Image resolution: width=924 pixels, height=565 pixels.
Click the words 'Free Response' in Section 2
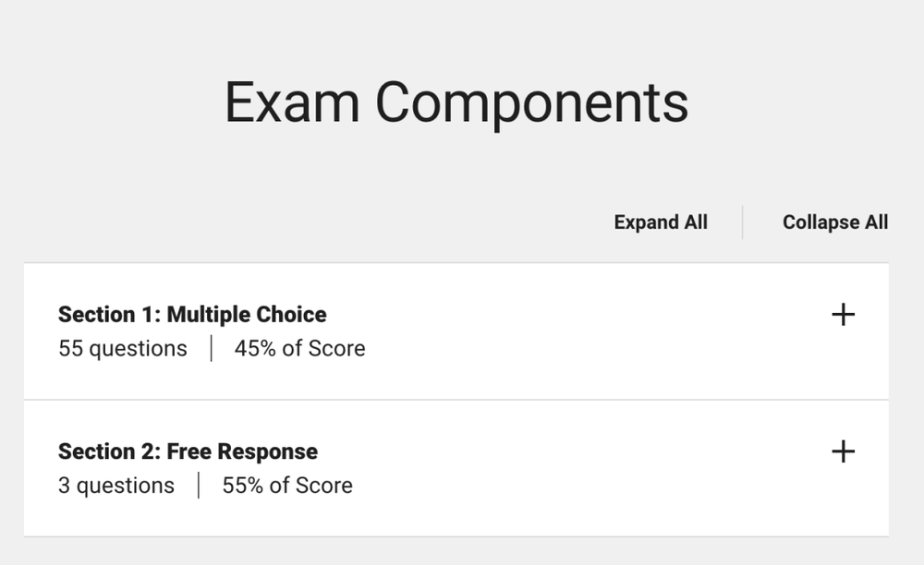click(x=242, y=451)
